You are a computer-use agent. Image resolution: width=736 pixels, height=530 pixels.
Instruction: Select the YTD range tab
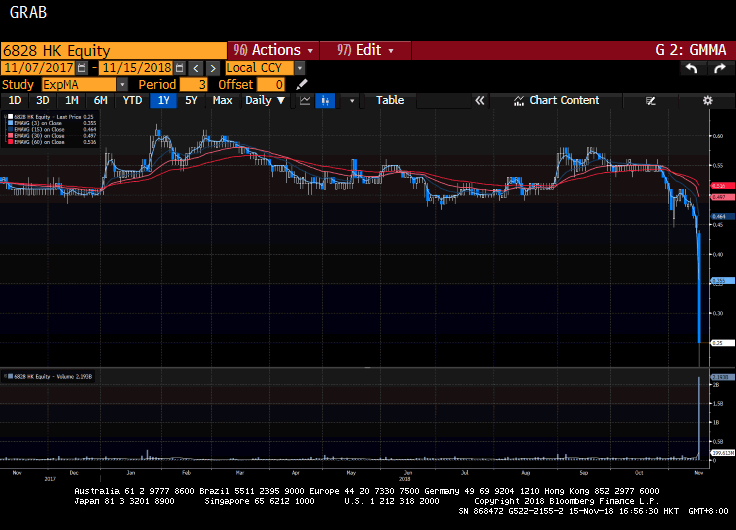(132, 100)
